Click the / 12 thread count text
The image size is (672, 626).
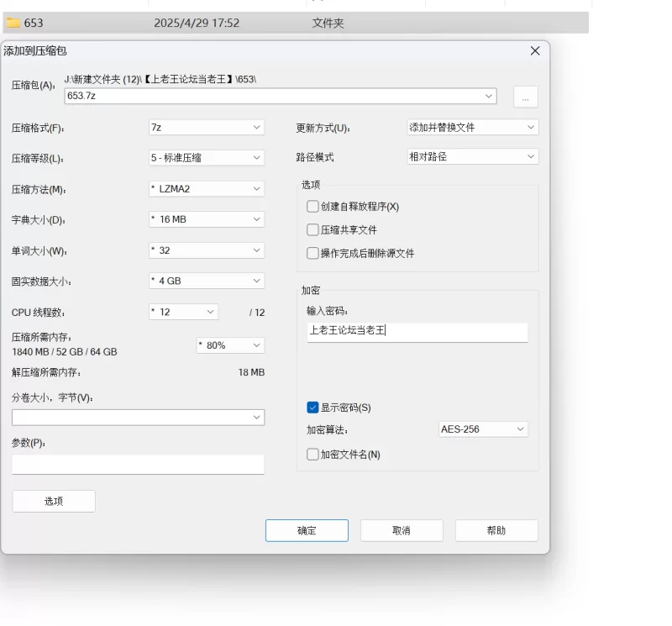click(257, 313)
